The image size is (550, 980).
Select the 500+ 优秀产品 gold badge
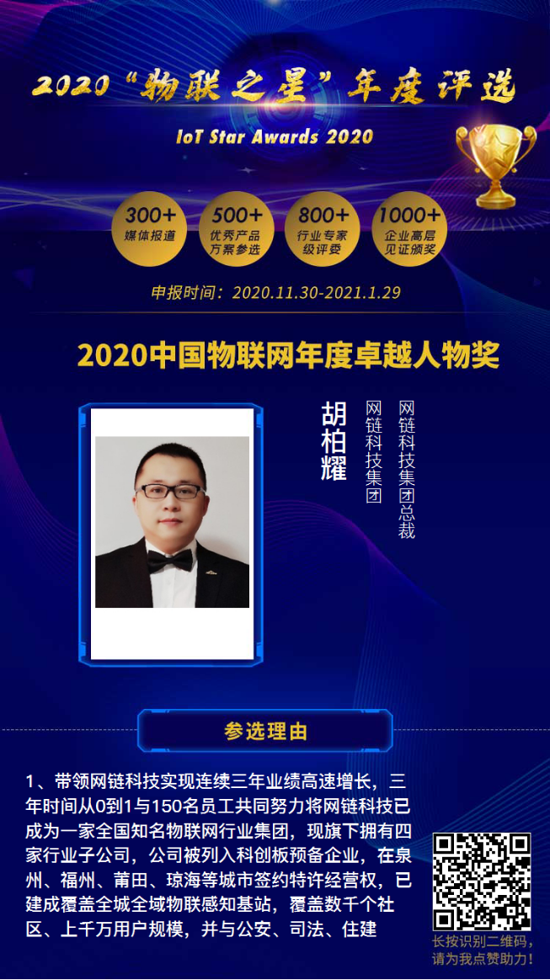pos(236,229)
